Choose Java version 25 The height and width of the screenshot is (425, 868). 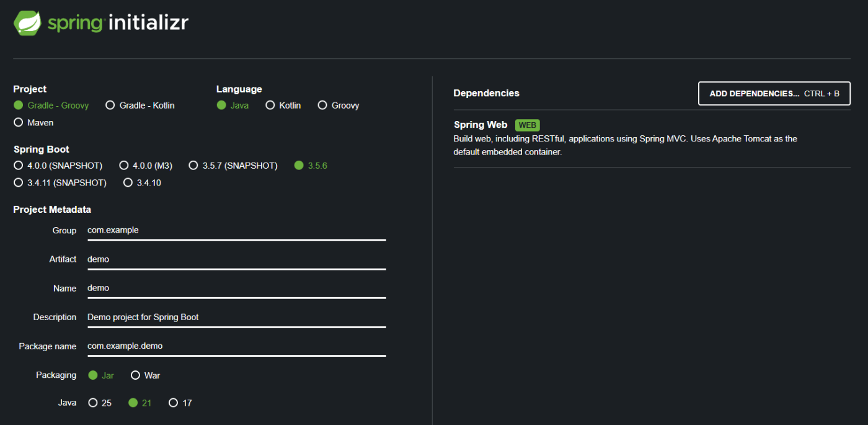(100, 403)
